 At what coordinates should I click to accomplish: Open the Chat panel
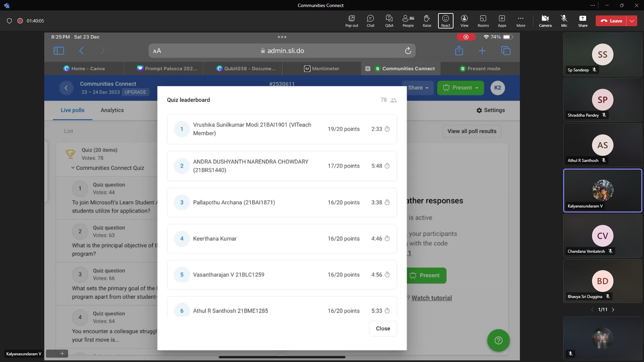tap(370, 21)
